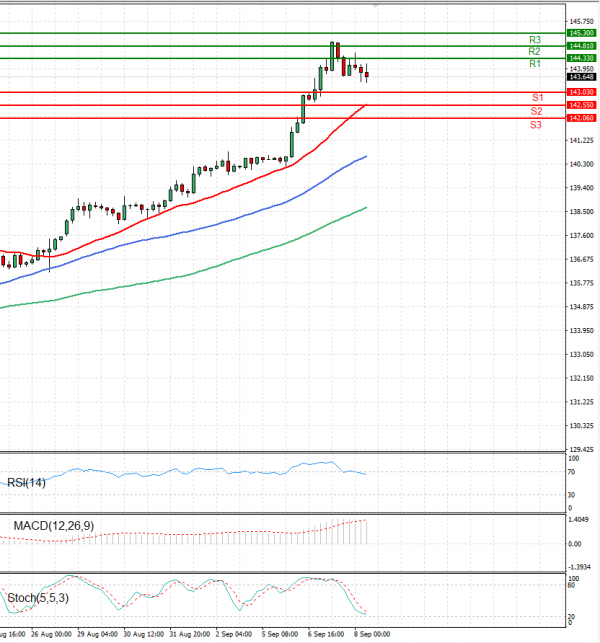Click the 142.060 red price label
The image size is (600, 643).
(581, 118)
